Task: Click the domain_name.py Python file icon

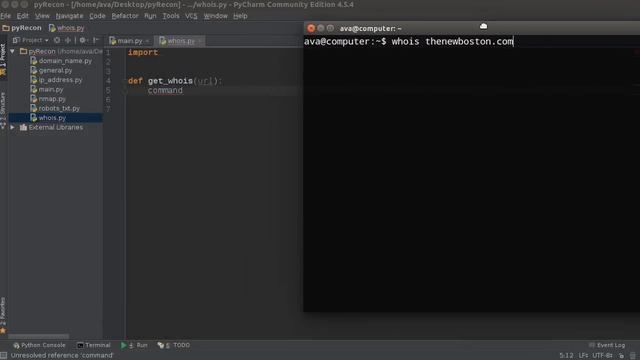Action: pos(34,61)
